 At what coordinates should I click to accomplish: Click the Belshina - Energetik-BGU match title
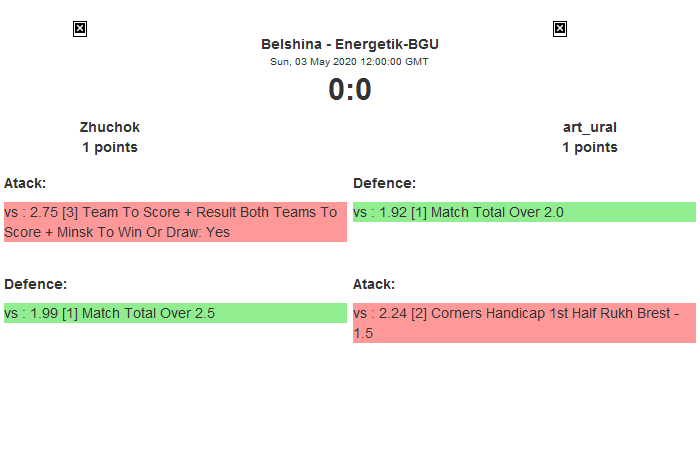click(349, 44)
